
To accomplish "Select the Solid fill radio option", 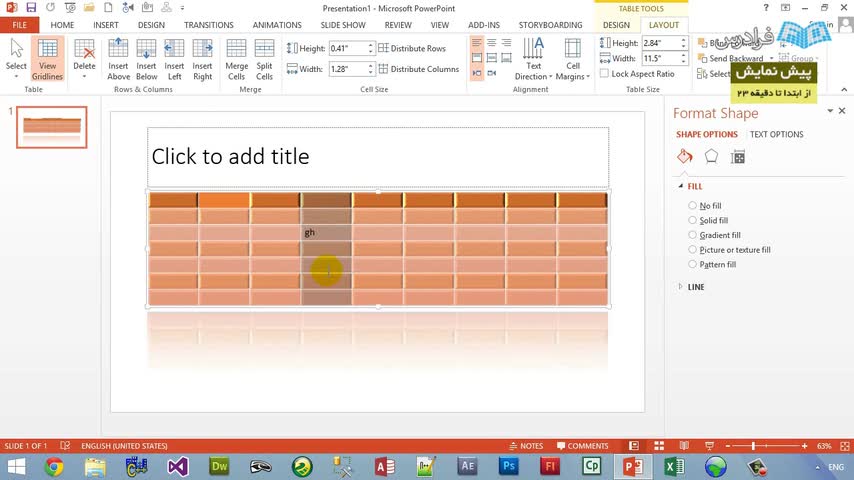I will coord(692,220).
